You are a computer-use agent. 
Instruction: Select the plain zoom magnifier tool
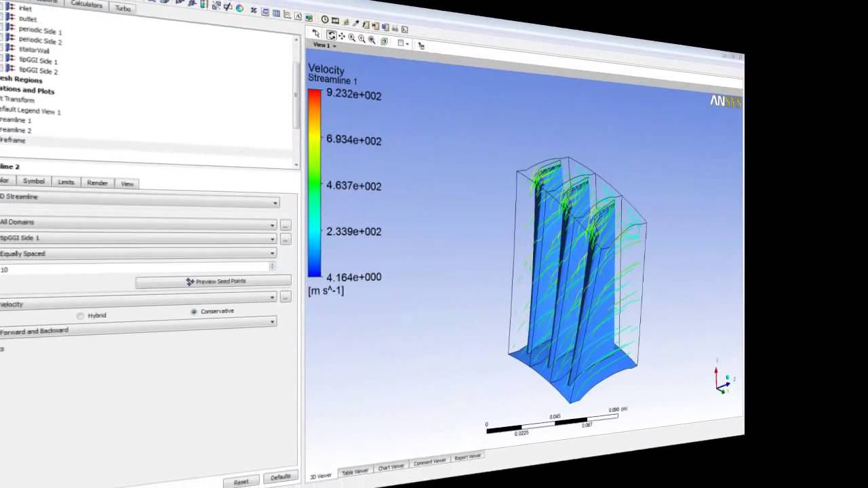coord(352,37)
